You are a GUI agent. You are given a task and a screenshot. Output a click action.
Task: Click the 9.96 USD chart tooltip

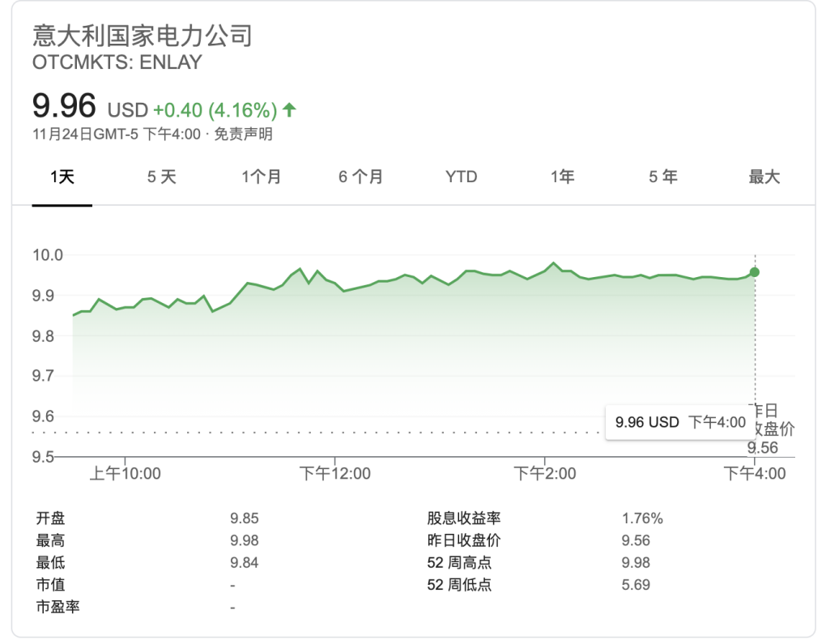(x=679, y=422)
